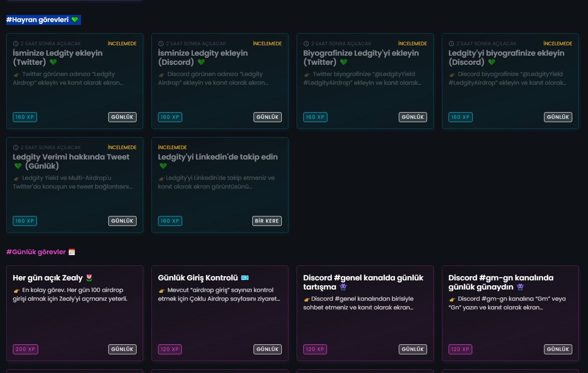Click the 160 XP badge on the Linkedin card
Viewport: 588px width, 373px height.
(170, 221)
